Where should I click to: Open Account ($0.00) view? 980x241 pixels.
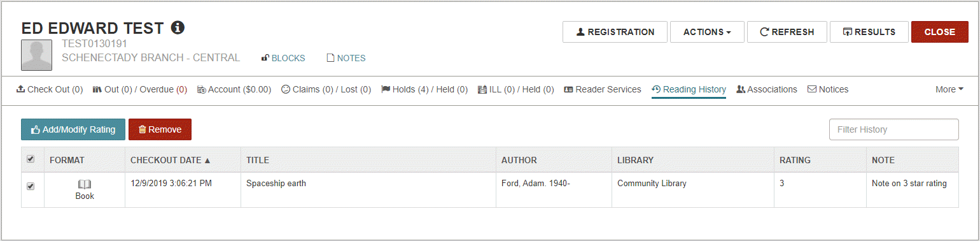[234, 89]
